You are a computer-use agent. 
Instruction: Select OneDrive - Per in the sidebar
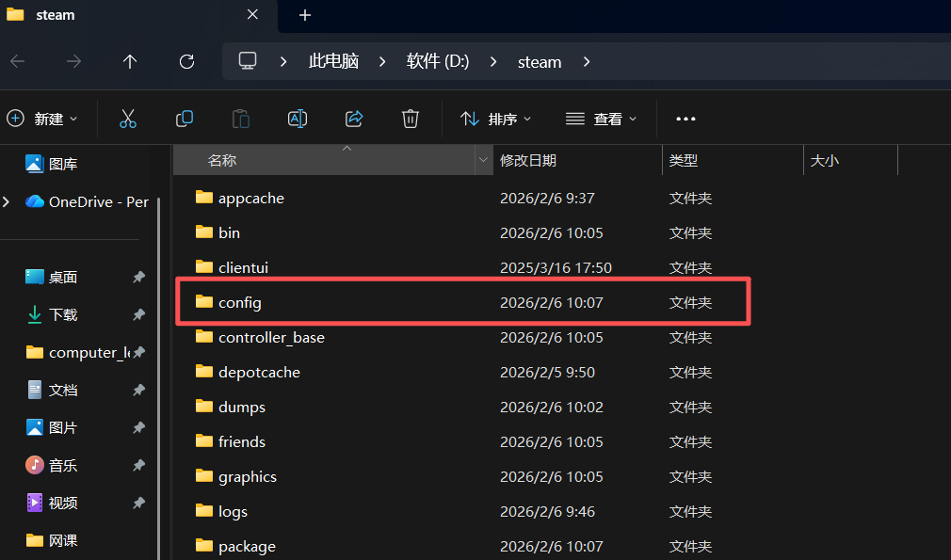click(87, 201)
